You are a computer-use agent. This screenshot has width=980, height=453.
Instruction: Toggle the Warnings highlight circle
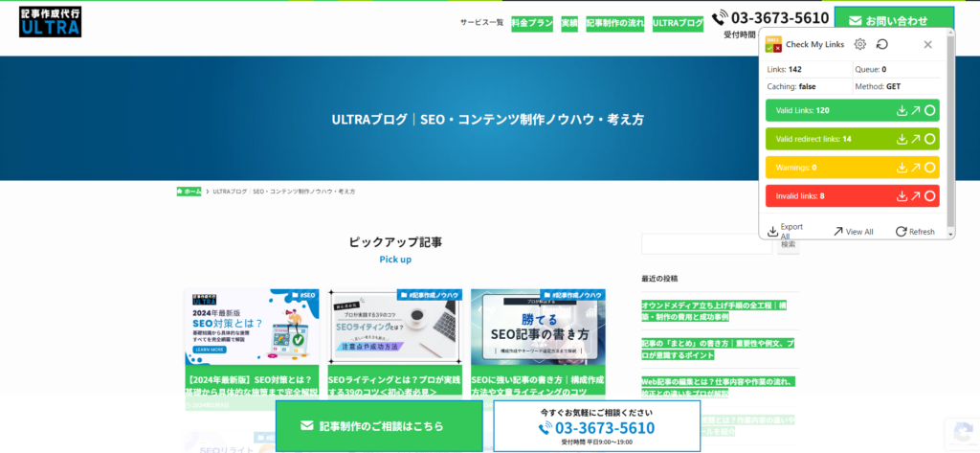[x=929, y=168]
